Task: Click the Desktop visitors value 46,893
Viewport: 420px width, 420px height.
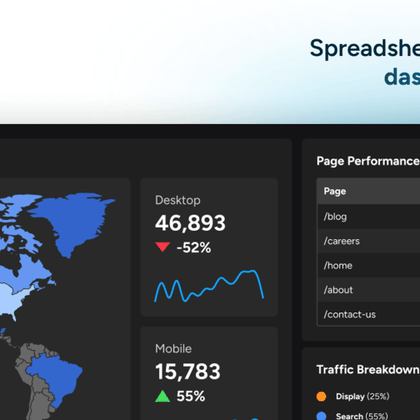Action: [x=190, y=223]
